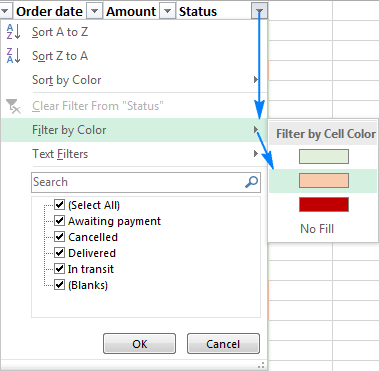Image resolution: width=379 pixels, height=371 pixels.
Task: Toggle the (Blanks) checkbox
Action: tap(59, 284)
